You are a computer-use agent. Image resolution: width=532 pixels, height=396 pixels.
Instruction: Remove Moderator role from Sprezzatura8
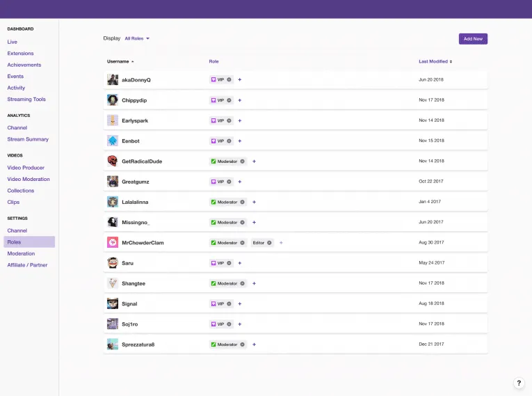242,344
